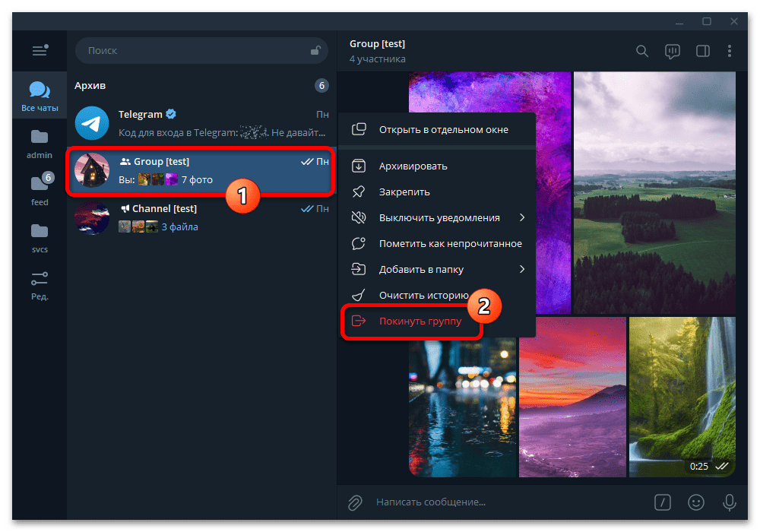Open the waterfall video thumbnail

click(x=682, y=397)
